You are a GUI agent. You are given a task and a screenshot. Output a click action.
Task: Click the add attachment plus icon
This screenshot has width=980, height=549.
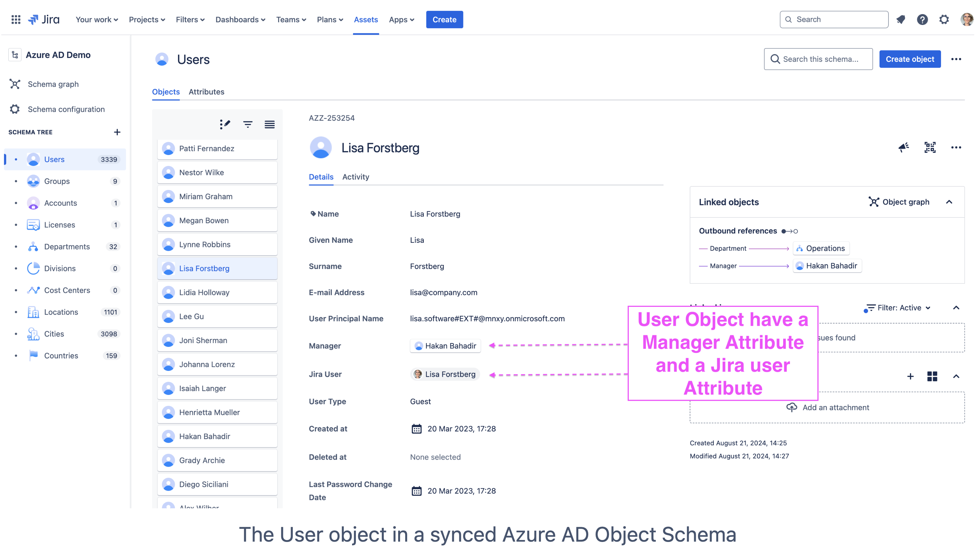pyautogui.click(x=910, y=377)
